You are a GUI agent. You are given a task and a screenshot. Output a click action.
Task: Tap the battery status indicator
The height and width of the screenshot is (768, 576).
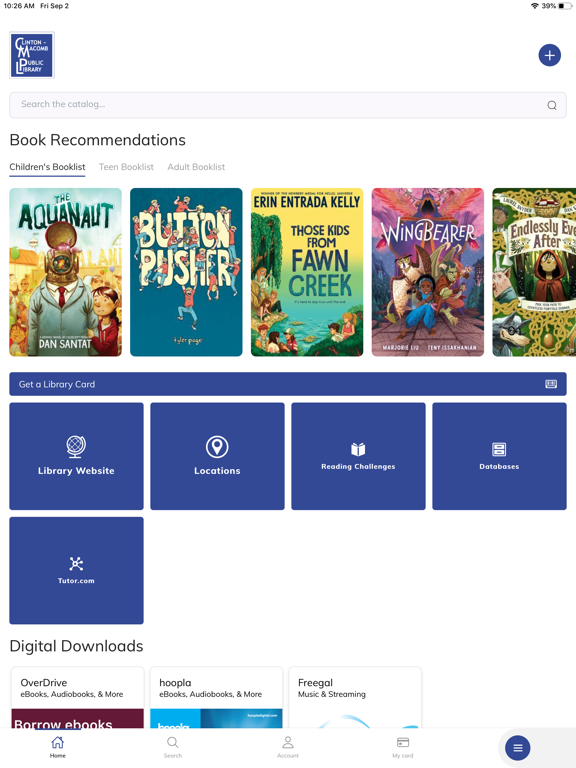[x=564, y=6]
